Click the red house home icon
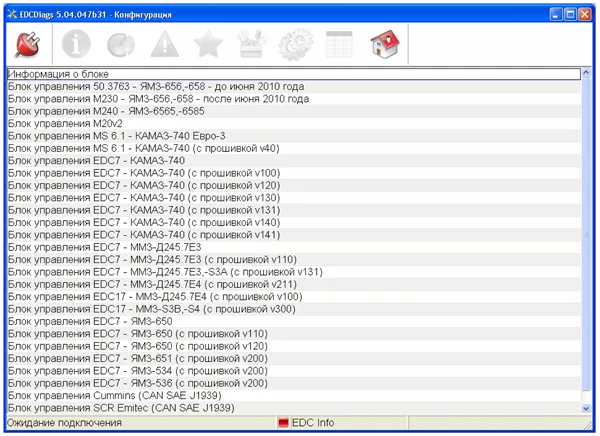600x436 pixels. pos(385,44)
